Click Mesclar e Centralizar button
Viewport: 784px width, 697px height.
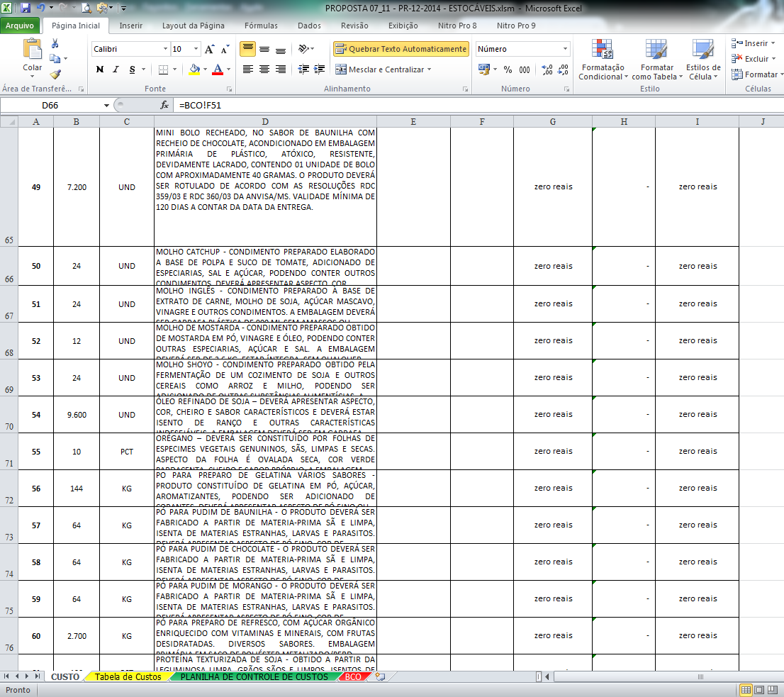coord(383,69)
